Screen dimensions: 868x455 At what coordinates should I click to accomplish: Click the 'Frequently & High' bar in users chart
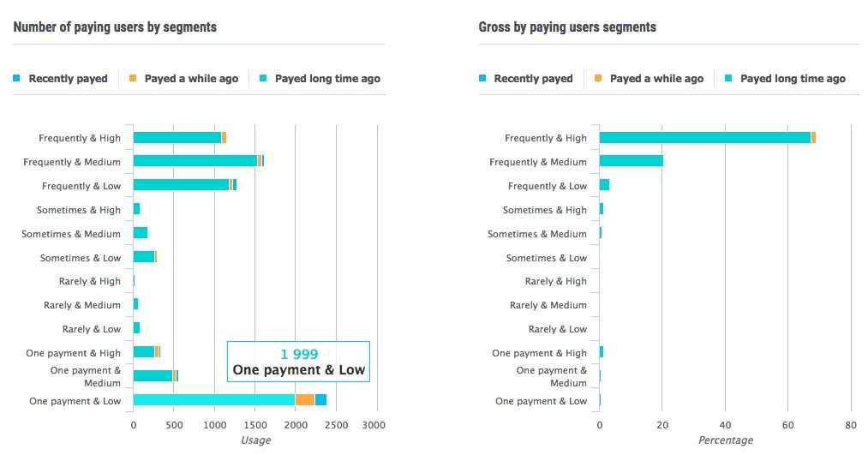pyautogui.click(x=179, y=138)
